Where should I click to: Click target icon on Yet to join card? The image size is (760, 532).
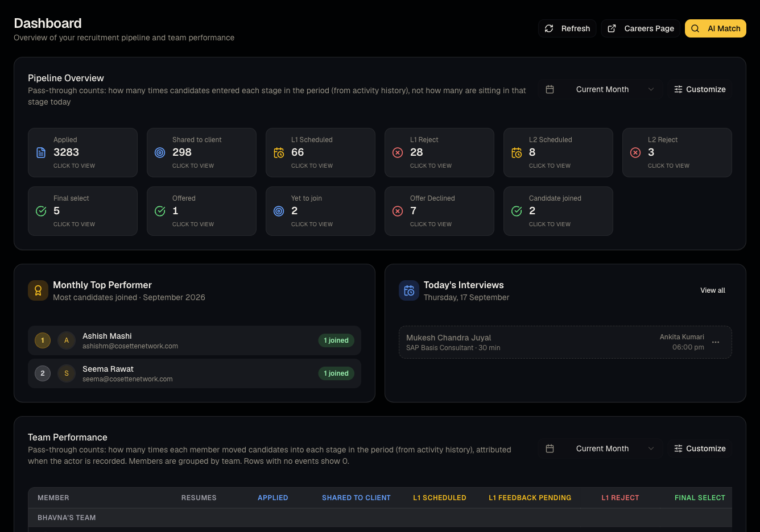click(279, 211)
